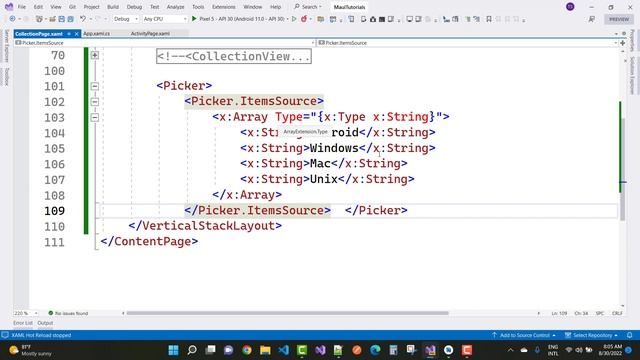Image resolution: width=640 pixels, height=360 pixels.
Task: Click the SPC indentation indicator
Action: coord(600,313)
